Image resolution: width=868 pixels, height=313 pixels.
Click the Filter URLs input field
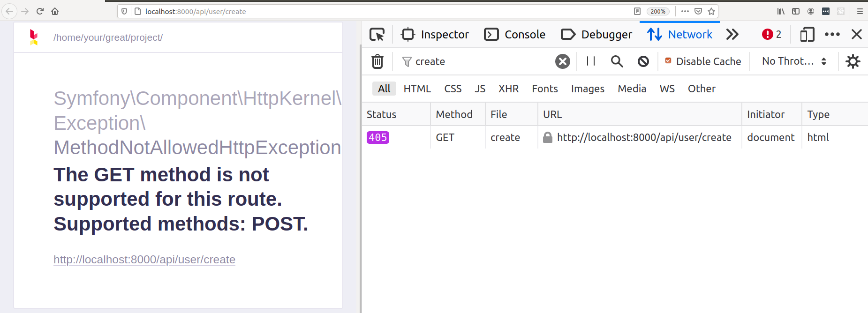478,61
